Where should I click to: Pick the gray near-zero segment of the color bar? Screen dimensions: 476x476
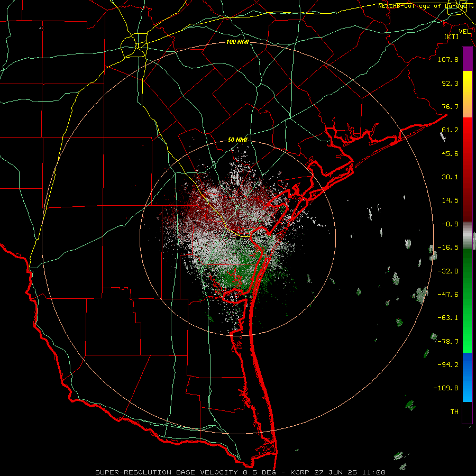tap(467, 235)
